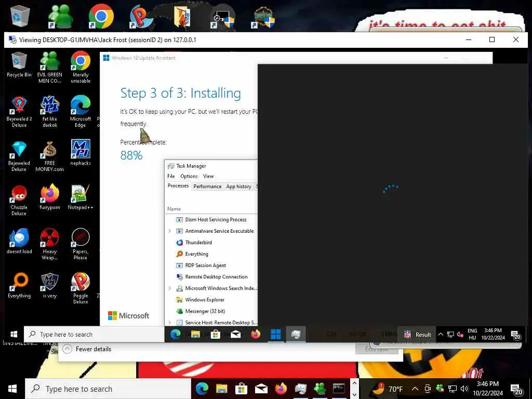The height and width of the screenshot is (399, 532).
Task: Collapse Task Manager with Fewer details
Action: (87, 349)
